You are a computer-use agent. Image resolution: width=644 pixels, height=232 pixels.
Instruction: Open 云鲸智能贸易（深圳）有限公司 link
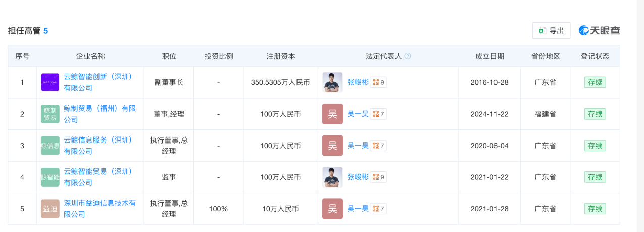[97, 172]
